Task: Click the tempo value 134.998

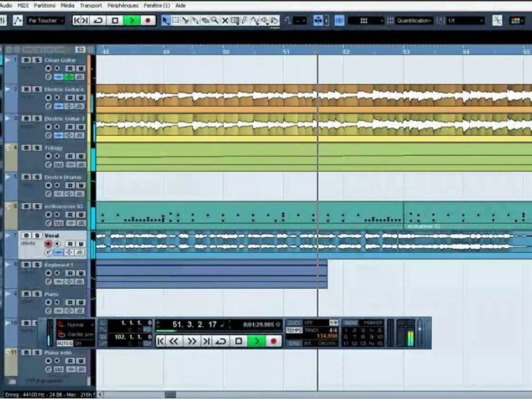Action: [x=327, y=336]
